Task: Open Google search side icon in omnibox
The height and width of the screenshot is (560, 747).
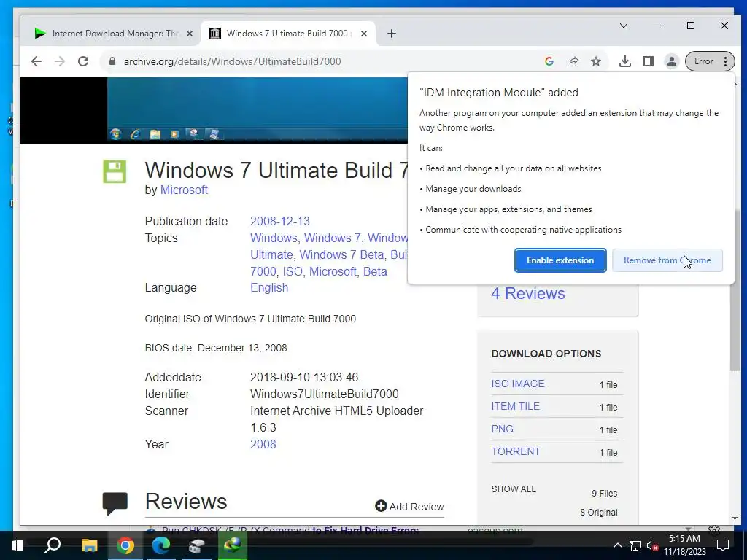Action: (x=549, y=61)
